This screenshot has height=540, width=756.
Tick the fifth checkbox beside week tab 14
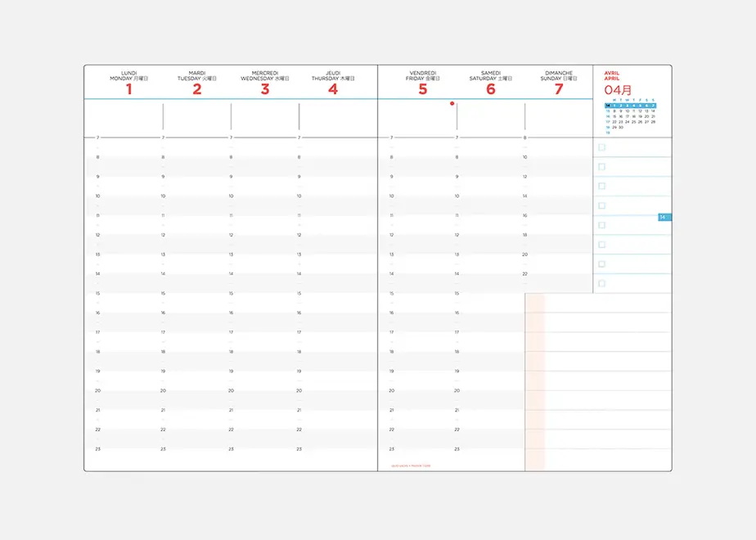click(601, 225)
